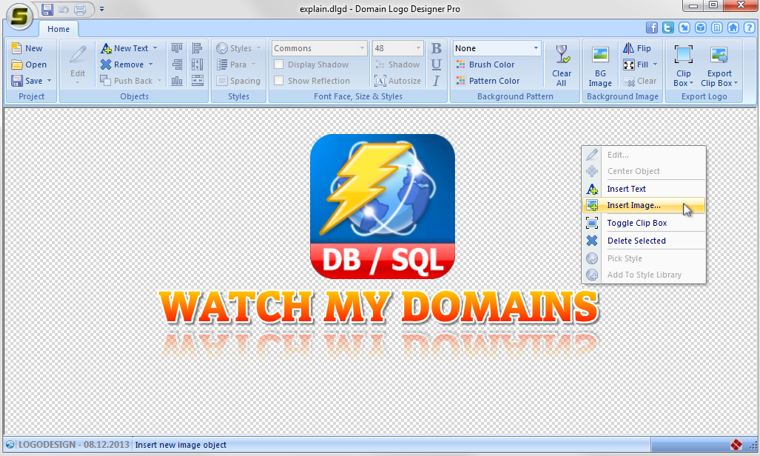Expand the New Text dropdown arrow
760x456 pixels.
[x=155, y=48]
